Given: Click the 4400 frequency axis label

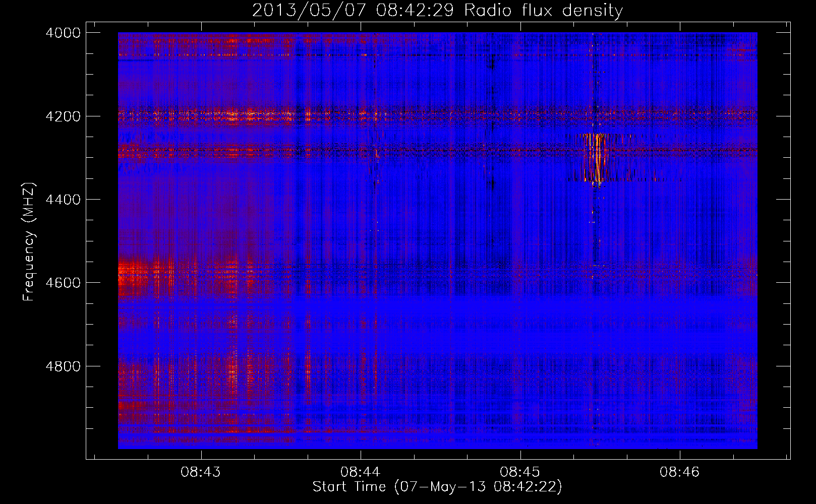Looking at the screenshot, I should click(63, 200).
